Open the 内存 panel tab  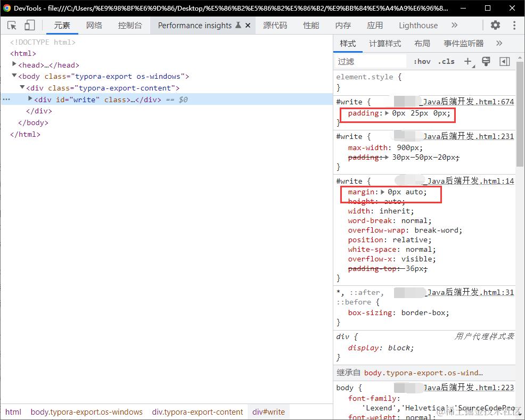coord(343,26)
